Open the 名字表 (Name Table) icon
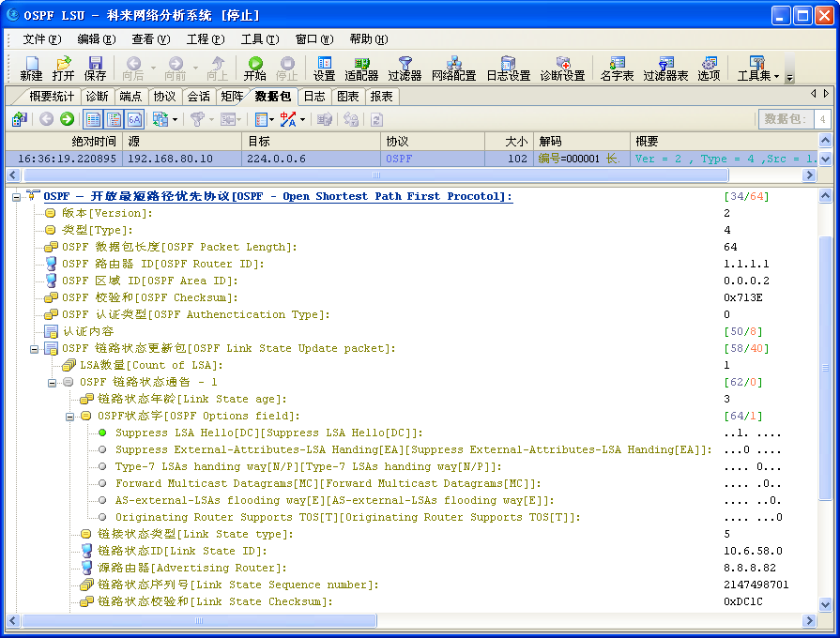The width and height of the screenshot is (840, 638). tap(617, 68)
